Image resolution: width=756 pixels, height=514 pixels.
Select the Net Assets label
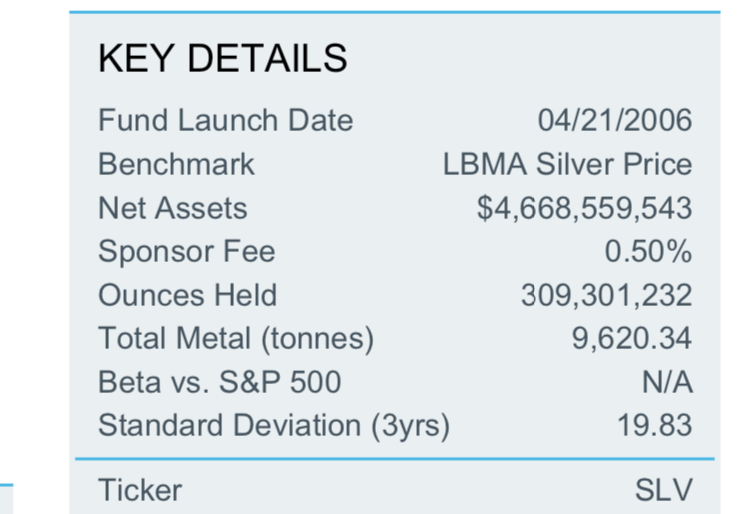(173, 208)
